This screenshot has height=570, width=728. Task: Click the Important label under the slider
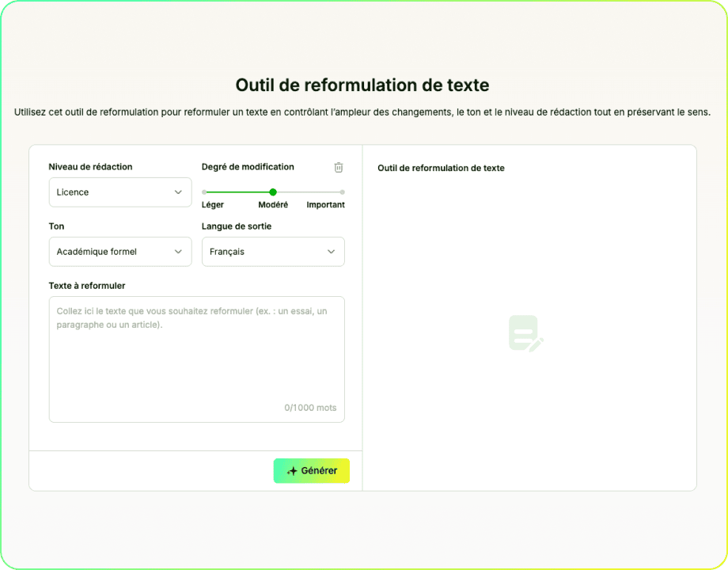pos(325,205)
